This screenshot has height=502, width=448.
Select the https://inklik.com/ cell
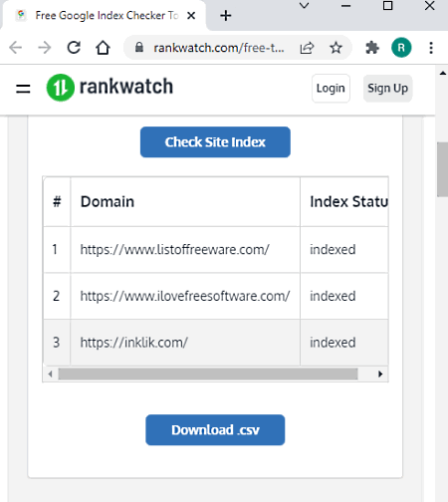(185, 343)
